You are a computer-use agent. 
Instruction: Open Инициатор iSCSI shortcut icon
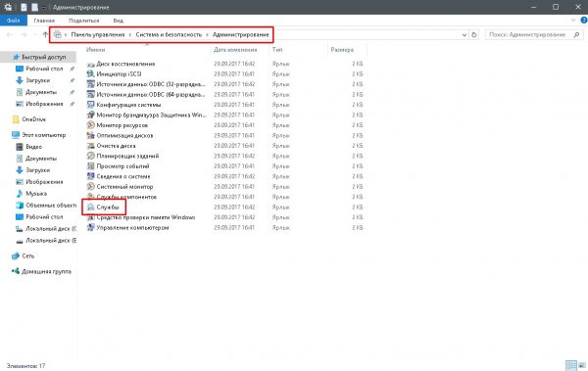click(x=91, y=74)
